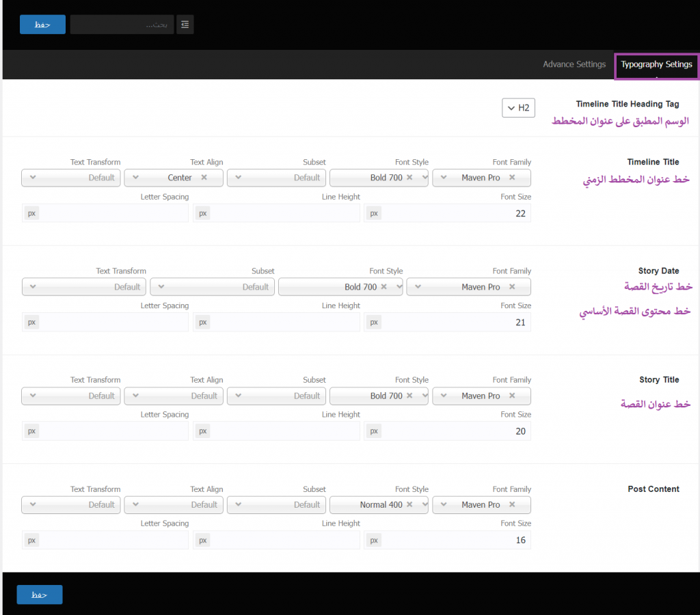Open Post Content Text Transform dropdown
Viewport: 700px width, 615px height.
71,505
